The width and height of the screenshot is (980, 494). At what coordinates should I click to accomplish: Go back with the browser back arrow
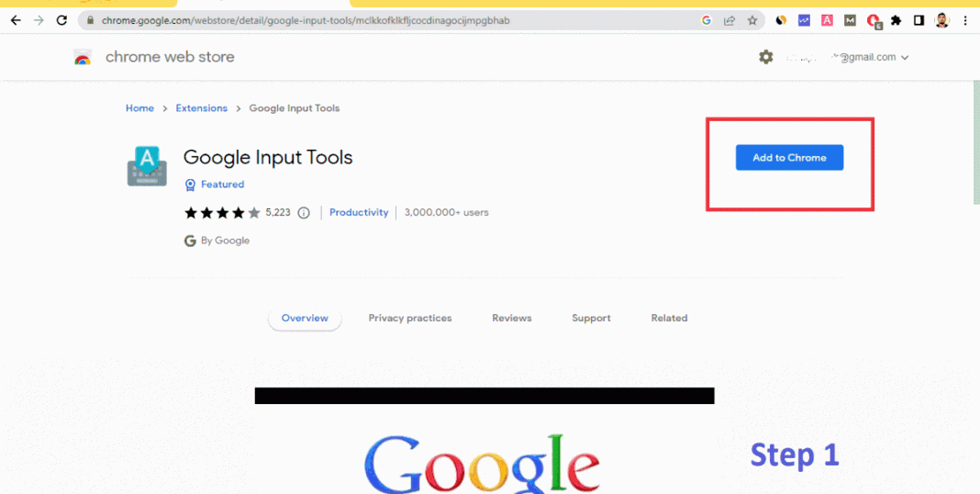tap(17, 20)
